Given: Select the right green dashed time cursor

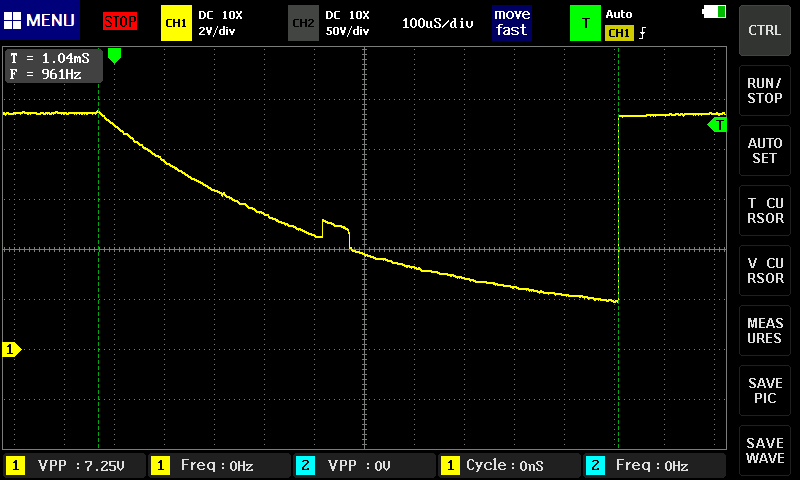Looking at the screenshot, I should point(618,249).
